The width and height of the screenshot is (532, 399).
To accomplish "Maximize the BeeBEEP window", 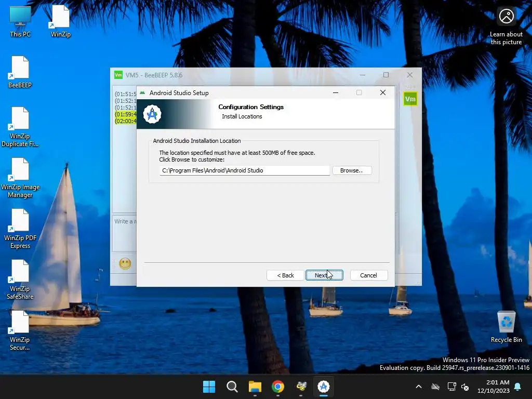I will [386, 75].
